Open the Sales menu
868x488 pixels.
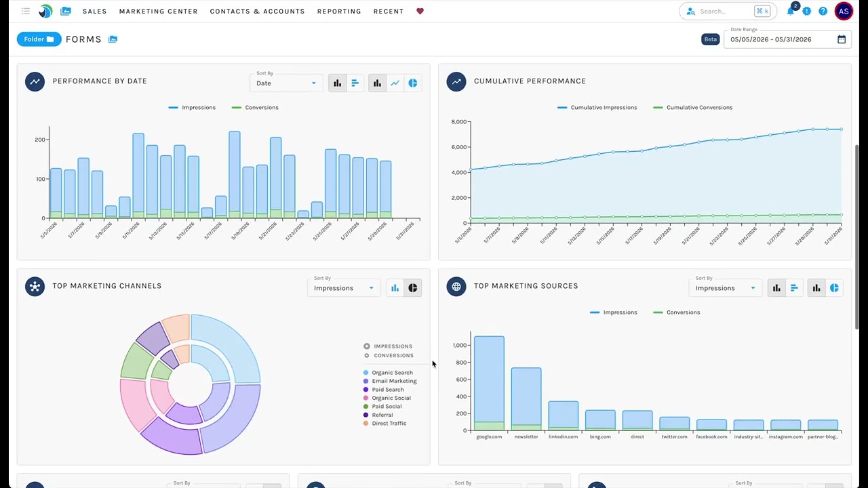(95, 12)
